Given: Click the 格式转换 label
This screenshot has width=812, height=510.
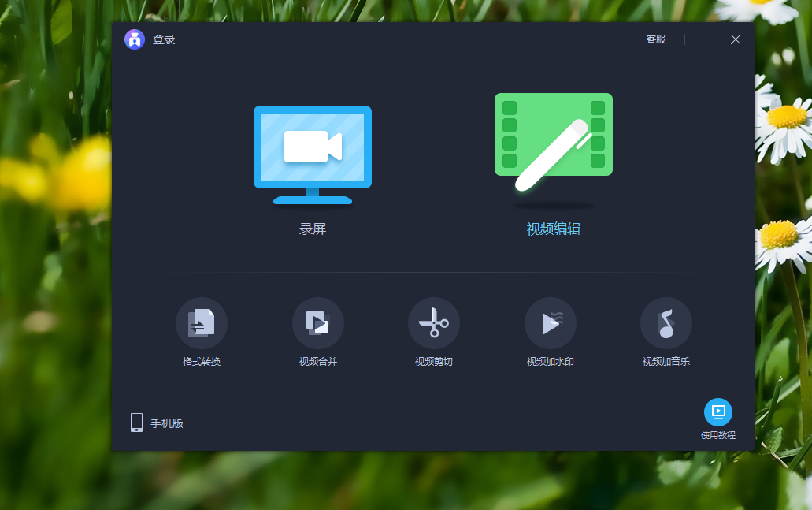Looking at the screenshot, I should 202,361.
